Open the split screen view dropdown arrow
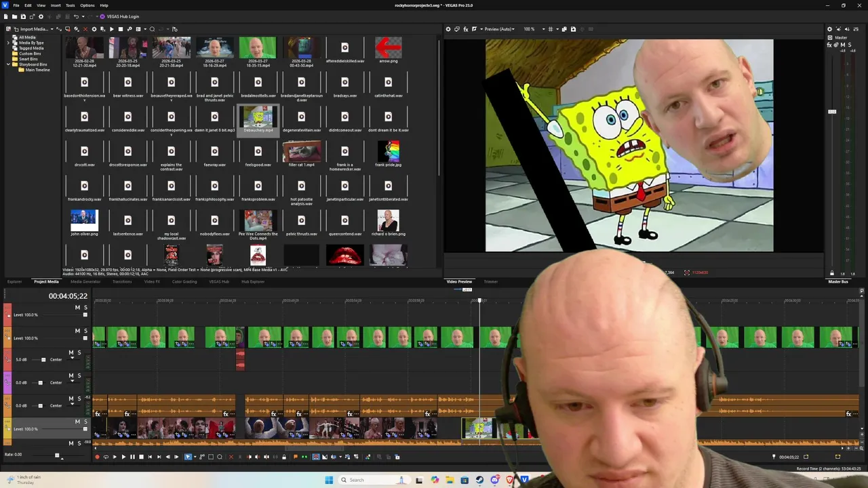Screen dimensions: 868x488 coord(481,29)
